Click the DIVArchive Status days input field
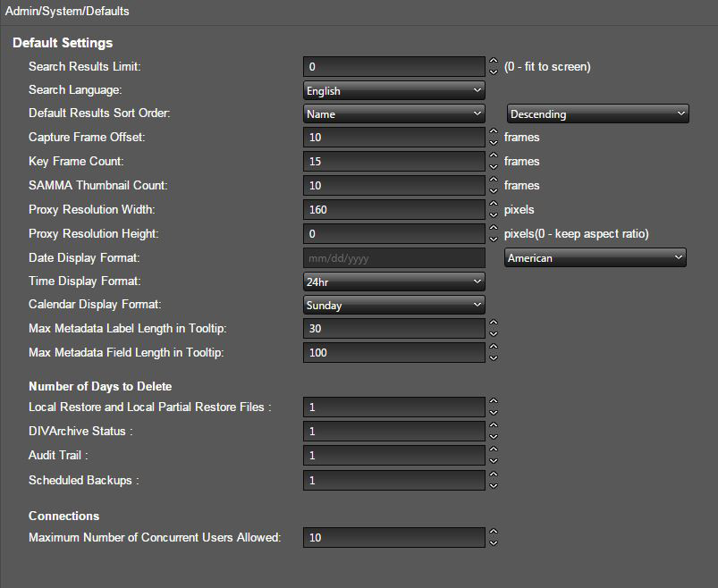Screen dimensions: 718x588 coord(393,432)
